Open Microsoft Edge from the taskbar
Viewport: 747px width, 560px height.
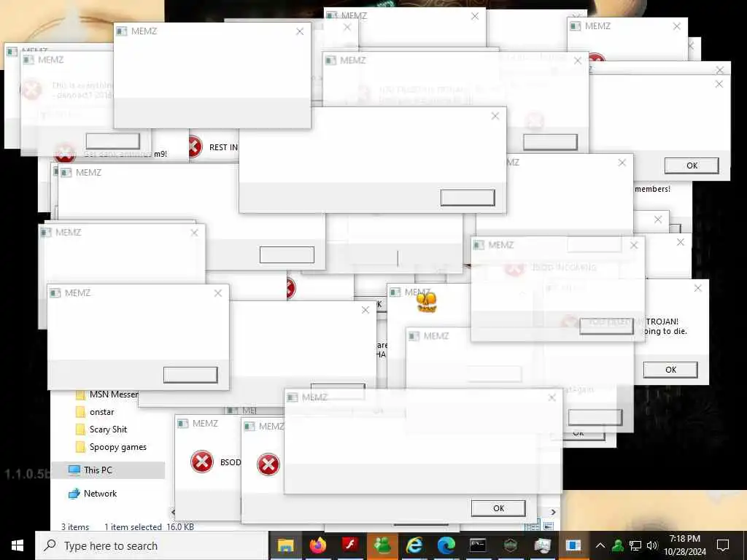[446, 545]
